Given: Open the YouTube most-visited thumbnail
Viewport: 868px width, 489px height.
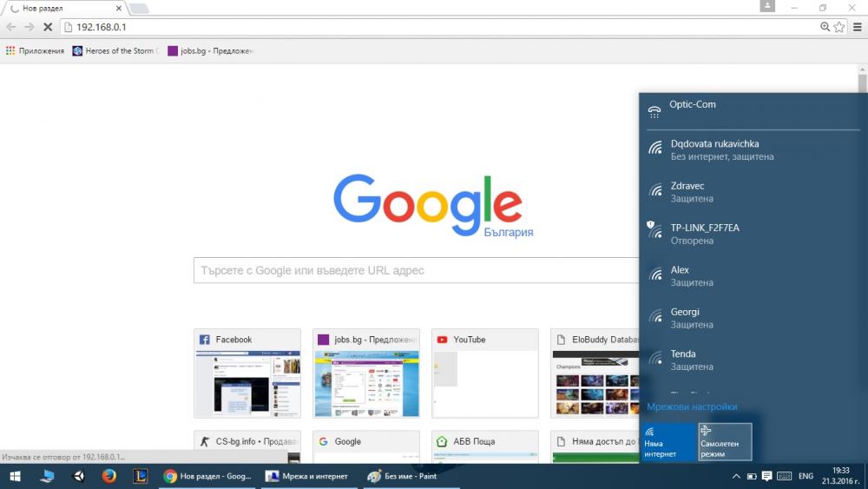Looking at the screenshot, I should (485, 373).
